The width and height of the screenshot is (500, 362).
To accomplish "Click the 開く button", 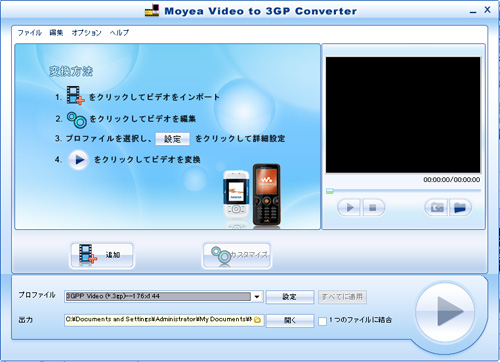I will click(x=290, y=320).
